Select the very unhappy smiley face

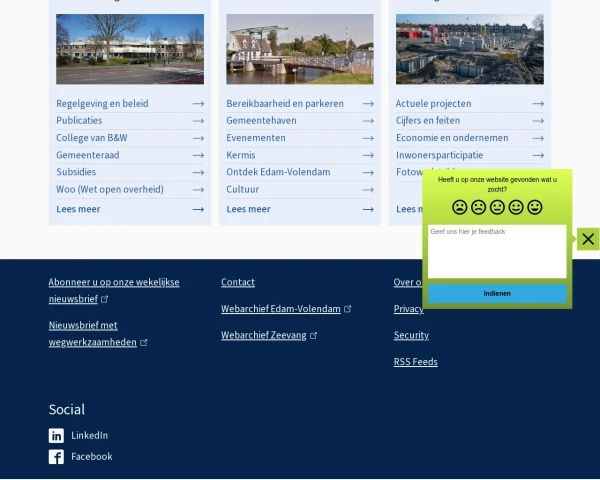460,207
